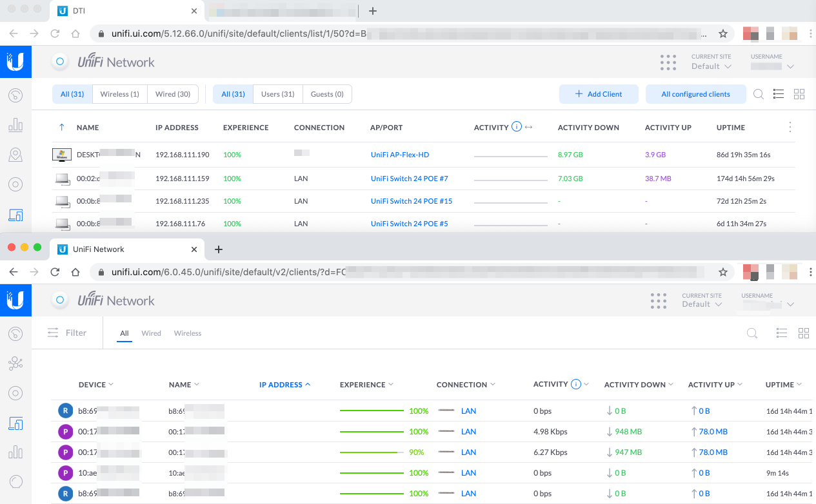
Task: Open new tab in bottom browser window
Action: (218, 249)
